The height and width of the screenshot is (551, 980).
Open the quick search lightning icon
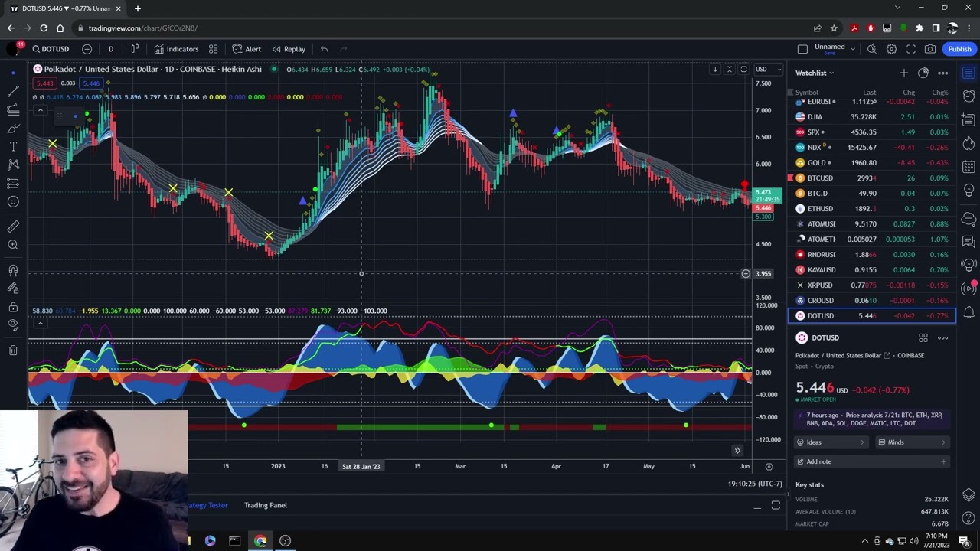click(x=872, y=49)
